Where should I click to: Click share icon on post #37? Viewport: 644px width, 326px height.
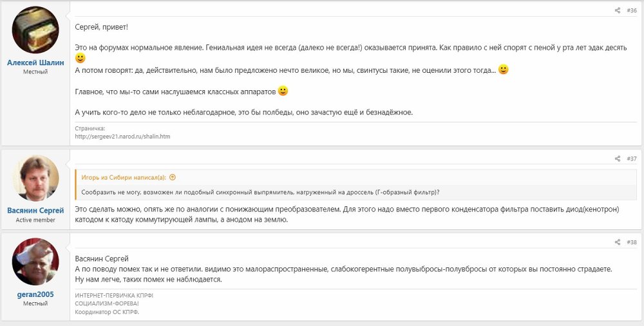click(618, 158)
